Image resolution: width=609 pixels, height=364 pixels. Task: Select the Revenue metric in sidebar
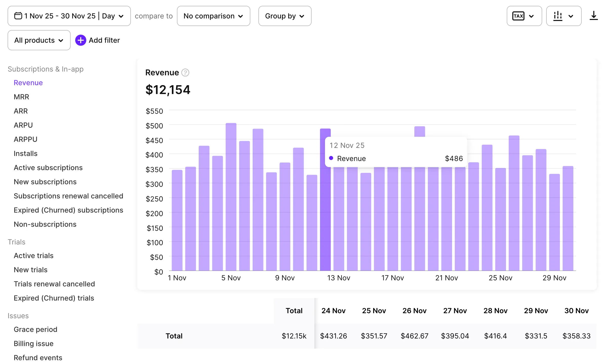[x=28, y=83]
